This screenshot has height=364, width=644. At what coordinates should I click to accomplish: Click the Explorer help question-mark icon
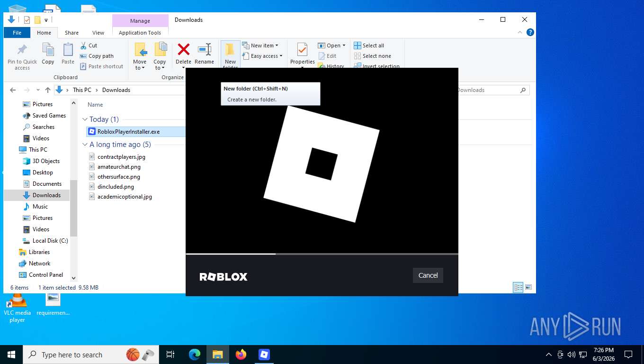(530, 32)
